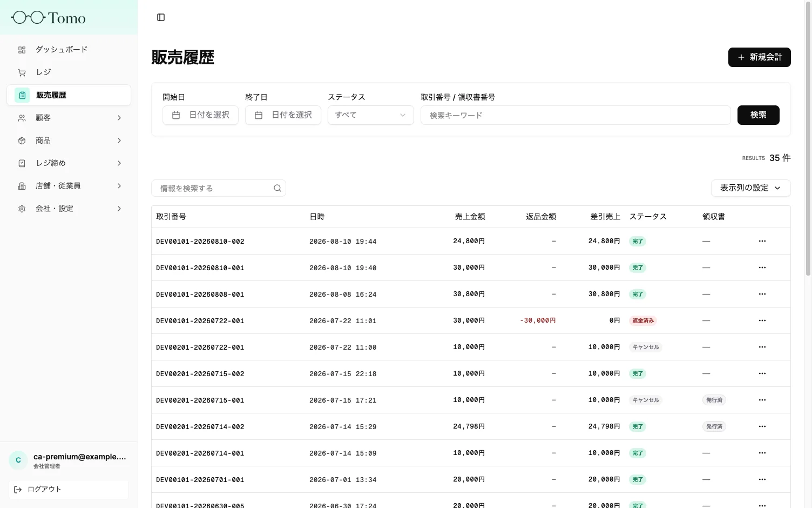Click the 検索 button
The image size is (812, 508).
(758, 115)
